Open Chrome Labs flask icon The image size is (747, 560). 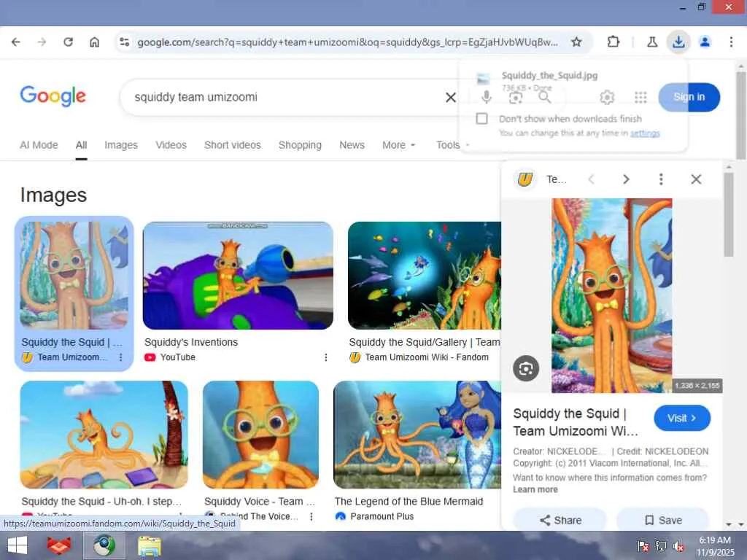point(652,42)
